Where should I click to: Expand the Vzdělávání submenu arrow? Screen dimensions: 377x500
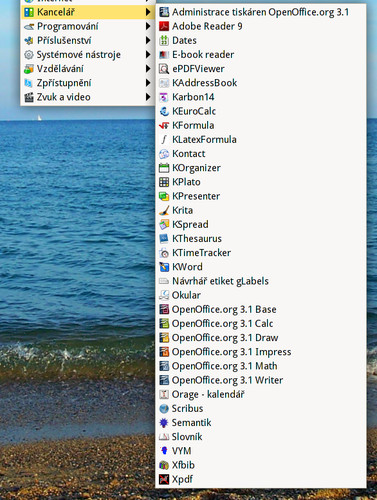coord(148,69)
